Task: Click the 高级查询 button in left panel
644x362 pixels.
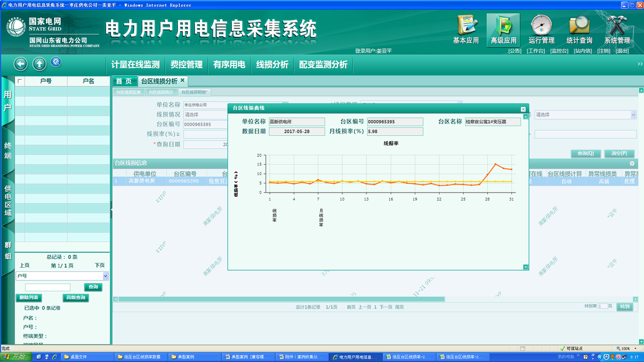Action: (x=76, y=298)
